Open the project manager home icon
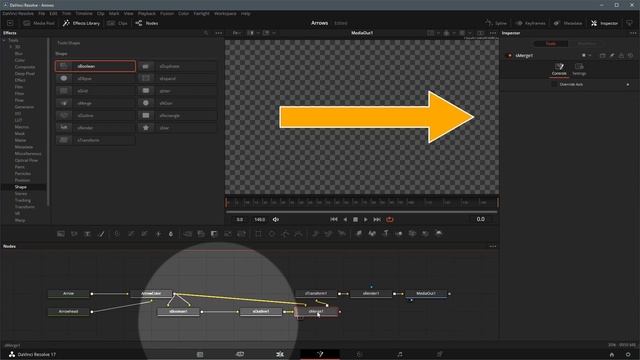 [x=611, y=355]
